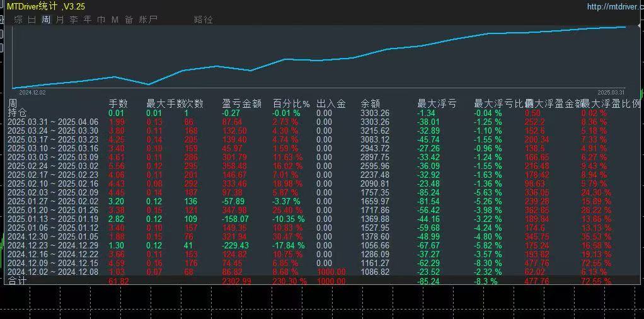Image resolution: width=644 pixels, height=319 pixels.
Task: Select the 持仓 position row label
Action: (x=17, y=112)
